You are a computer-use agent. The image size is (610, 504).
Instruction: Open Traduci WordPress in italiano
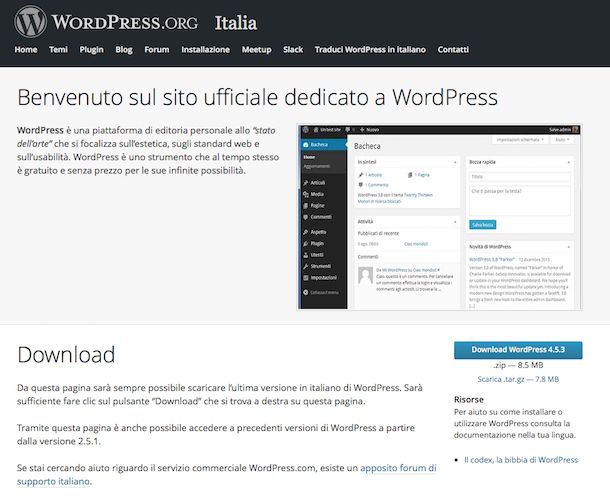click(x=370, y=49)
